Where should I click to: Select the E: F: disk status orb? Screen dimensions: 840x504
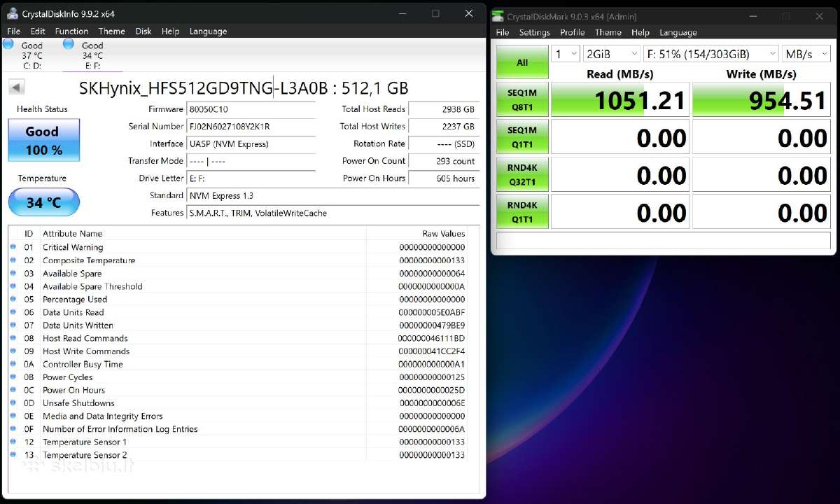tap(69, 44)
